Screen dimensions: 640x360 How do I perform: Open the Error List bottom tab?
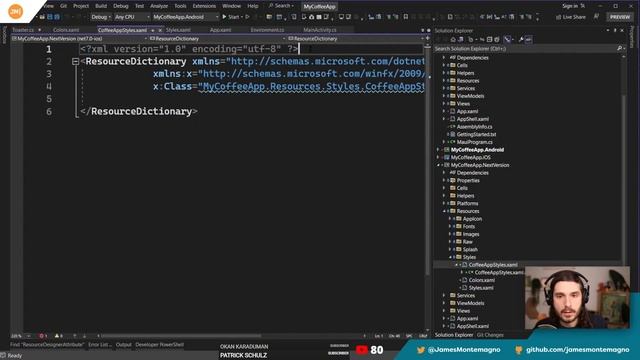(99, 345)
